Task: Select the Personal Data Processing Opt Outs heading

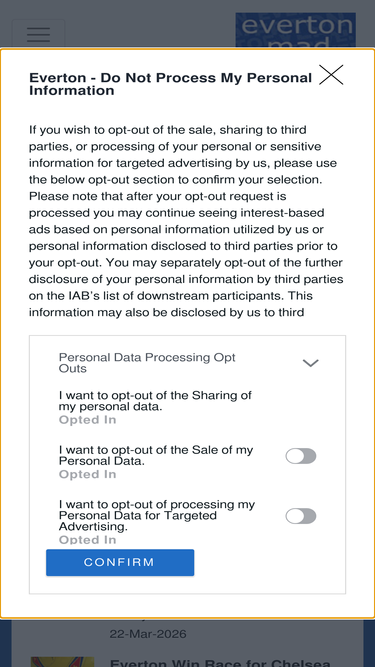Action: click(x=147, y=363)
